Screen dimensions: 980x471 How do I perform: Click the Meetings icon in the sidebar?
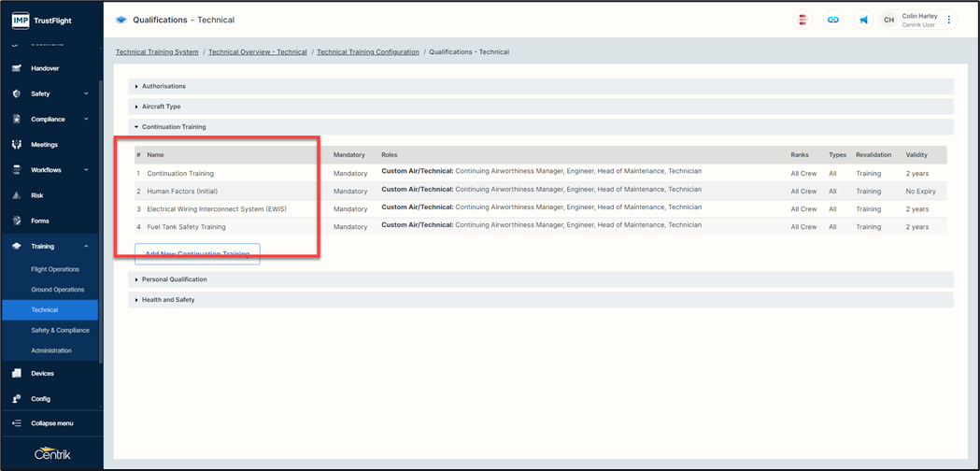click(x=17, y=145)
